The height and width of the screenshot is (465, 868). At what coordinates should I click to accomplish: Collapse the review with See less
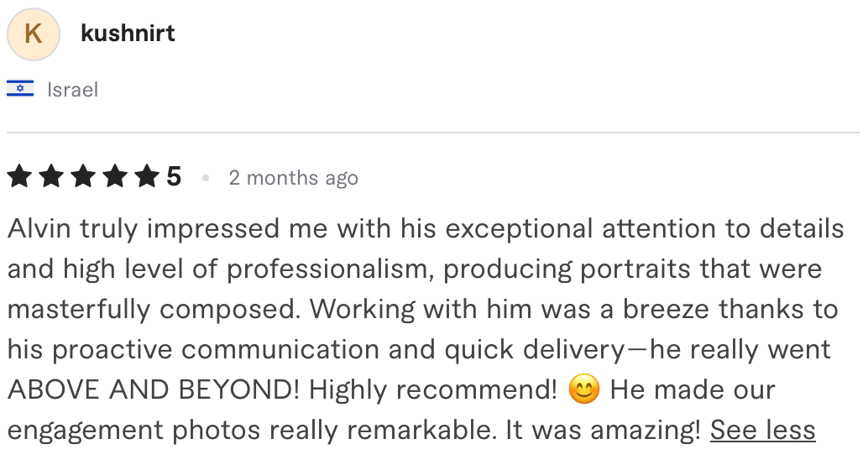click(x=763, y=430)
